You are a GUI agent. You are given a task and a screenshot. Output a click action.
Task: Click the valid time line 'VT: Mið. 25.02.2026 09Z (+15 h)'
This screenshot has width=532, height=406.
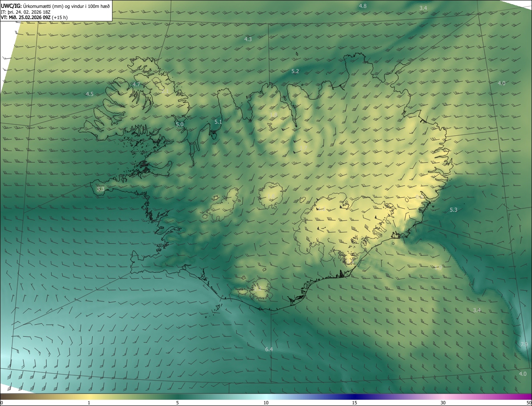point(34,18)
